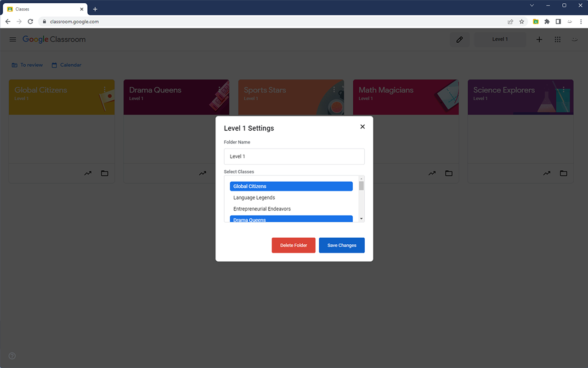Open the Level 1 folder selector
Image resolution: width=588 pixels, height=368 pixels.
click(x=500, y=40)
